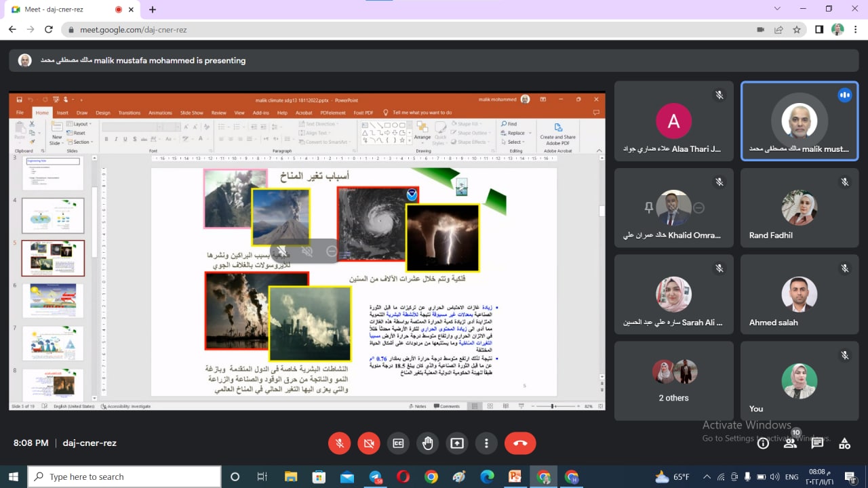868x488 pixels.
Task: Click the Present now icon
Action: (x=457, y=443)
